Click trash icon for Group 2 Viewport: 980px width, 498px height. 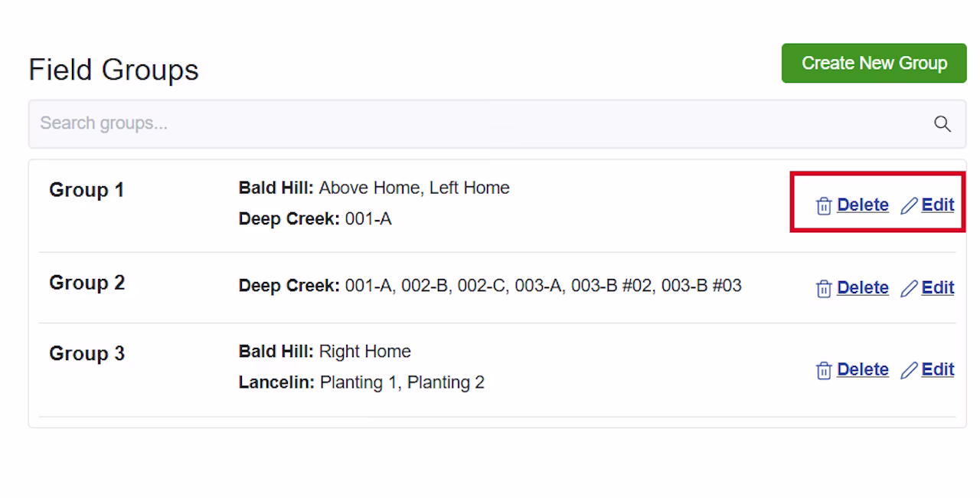point(824,289)
